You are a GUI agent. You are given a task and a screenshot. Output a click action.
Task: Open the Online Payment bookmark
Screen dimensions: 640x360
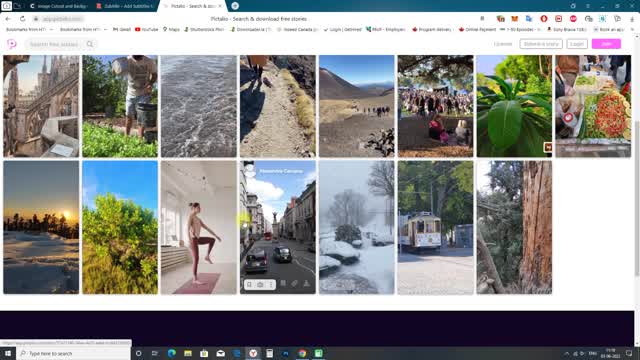click(477, 29)
